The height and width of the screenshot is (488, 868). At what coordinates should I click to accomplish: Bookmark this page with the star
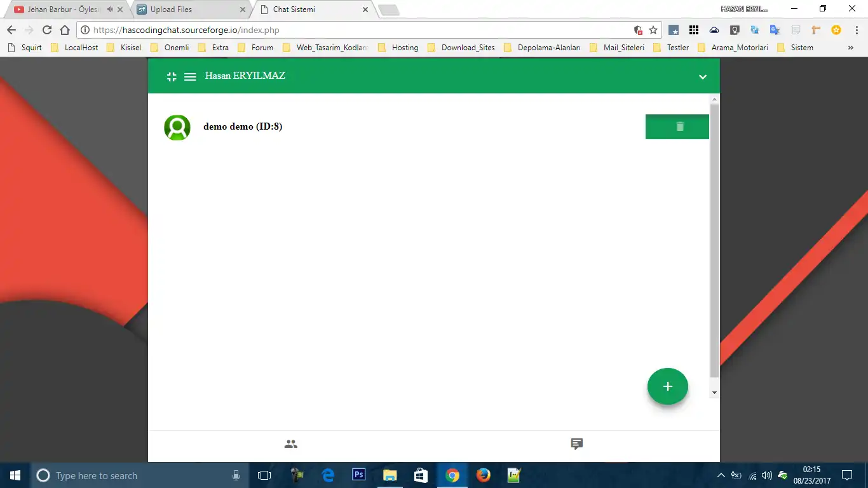tap(653, 30)
